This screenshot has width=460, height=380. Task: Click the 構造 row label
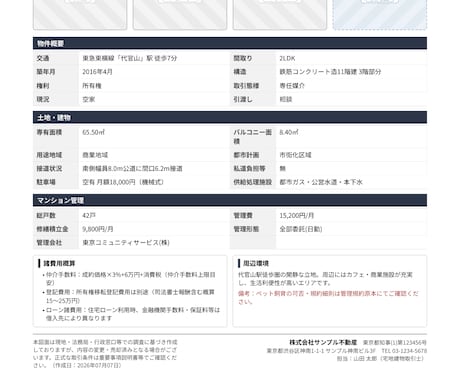[240, 72]
